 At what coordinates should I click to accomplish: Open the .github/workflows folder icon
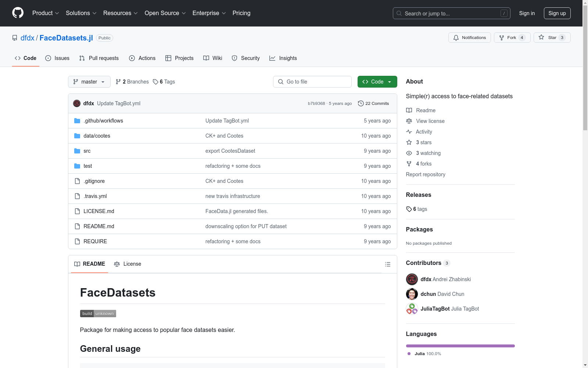coord(77,121)
